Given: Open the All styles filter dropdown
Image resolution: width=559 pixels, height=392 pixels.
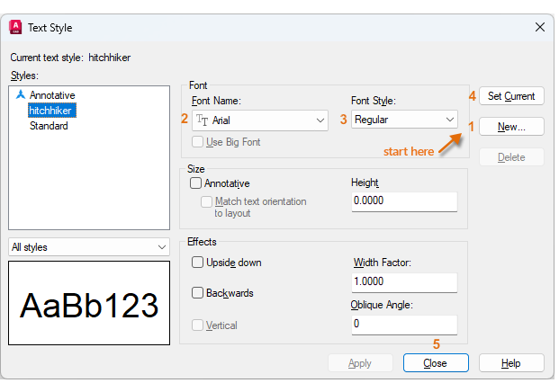Looking at the screenshot, I should [162, 246].
